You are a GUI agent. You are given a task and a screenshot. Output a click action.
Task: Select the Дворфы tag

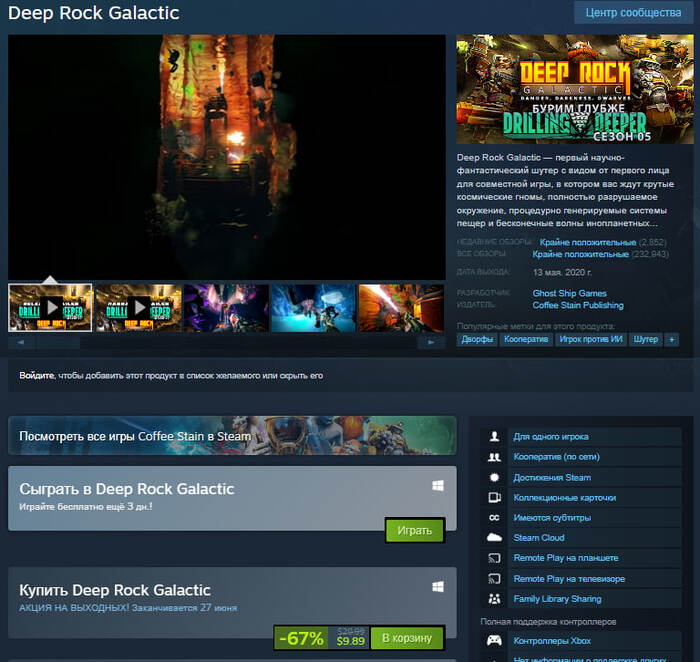click(477, 339)
